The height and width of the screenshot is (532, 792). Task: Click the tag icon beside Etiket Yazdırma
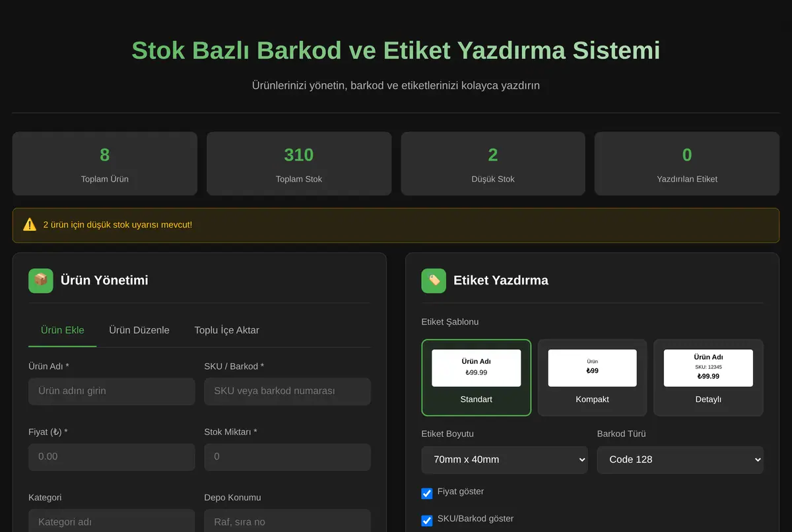click(x=434, y=281)
